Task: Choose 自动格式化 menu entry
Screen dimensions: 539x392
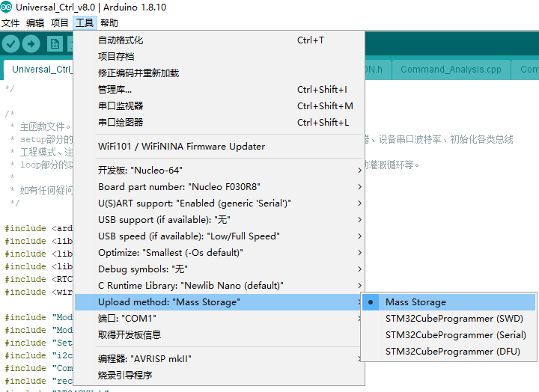Action: pos(219,40)
